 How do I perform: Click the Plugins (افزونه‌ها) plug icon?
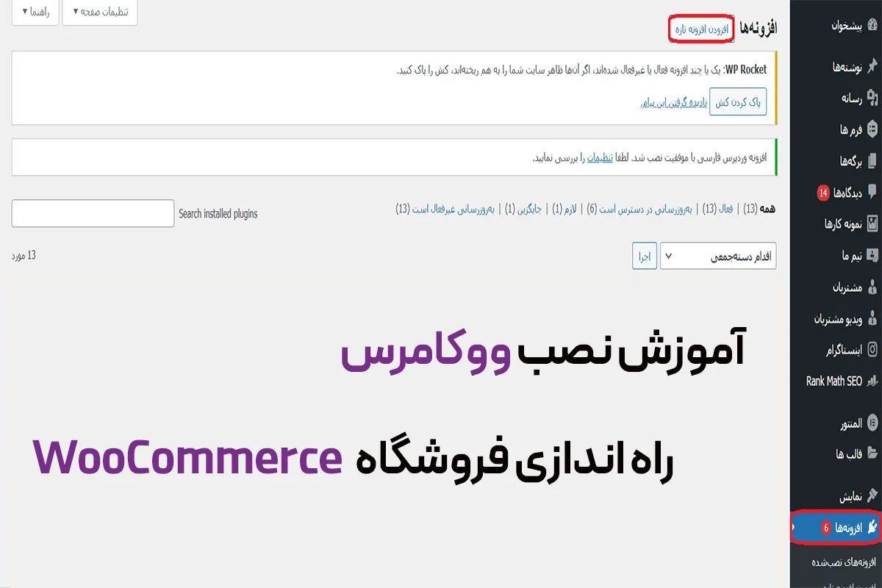[873, 526]
